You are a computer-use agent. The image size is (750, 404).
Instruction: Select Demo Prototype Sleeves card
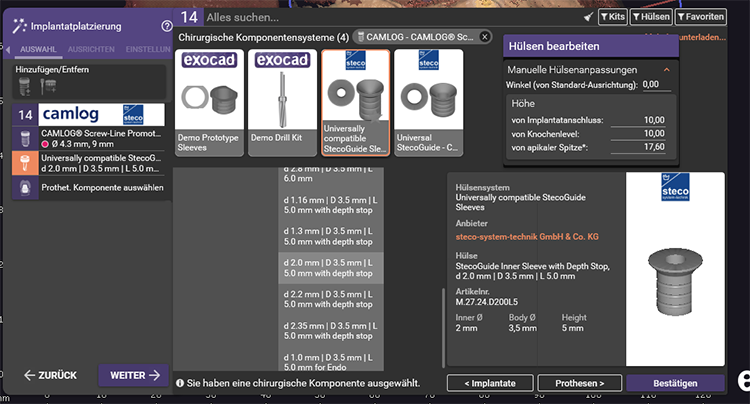coord(209,102)
